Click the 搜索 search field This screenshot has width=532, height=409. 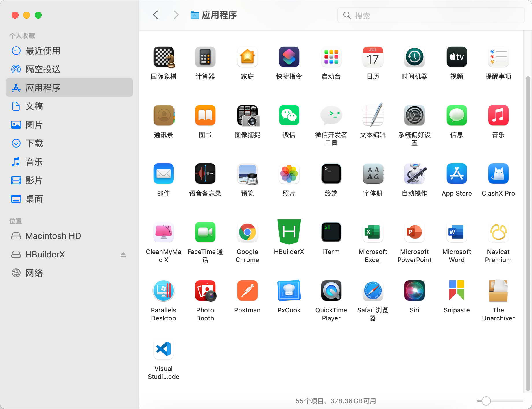click(431, 15)
